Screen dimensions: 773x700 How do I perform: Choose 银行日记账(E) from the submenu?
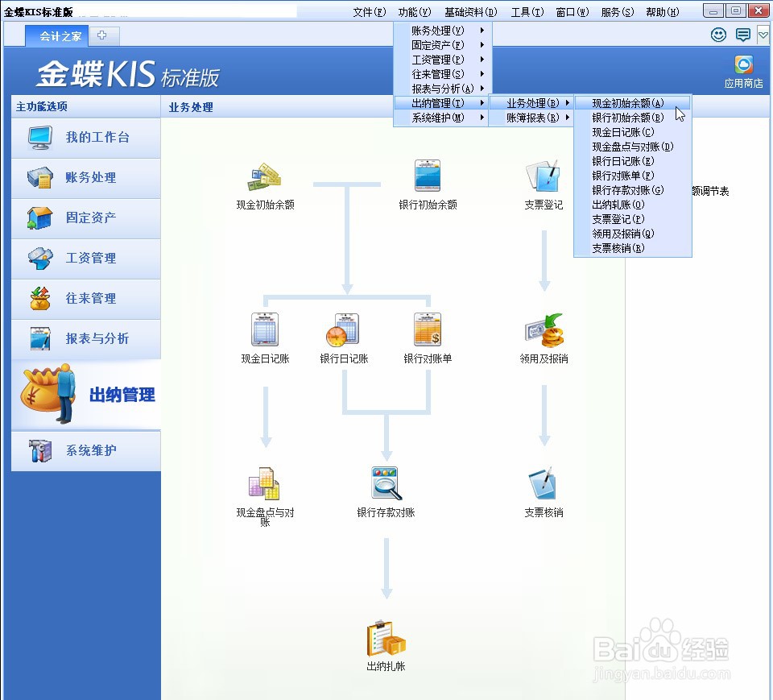click(633, 161)
